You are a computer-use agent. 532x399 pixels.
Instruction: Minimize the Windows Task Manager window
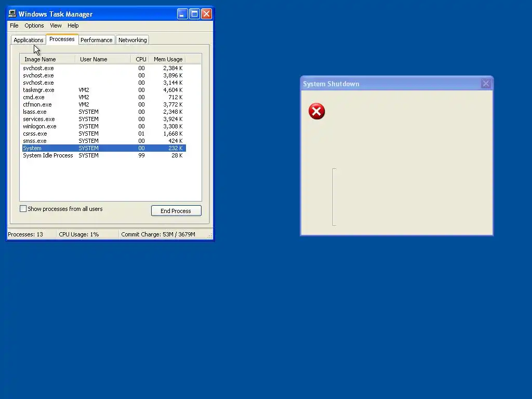182,14
